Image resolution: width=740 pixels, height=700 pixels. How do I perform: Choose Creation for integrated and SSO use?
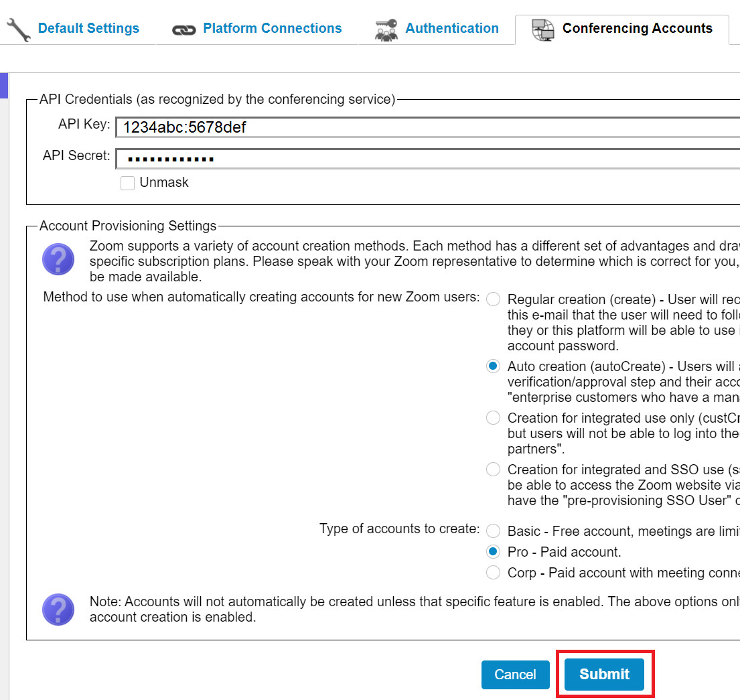tap(493, 469)
